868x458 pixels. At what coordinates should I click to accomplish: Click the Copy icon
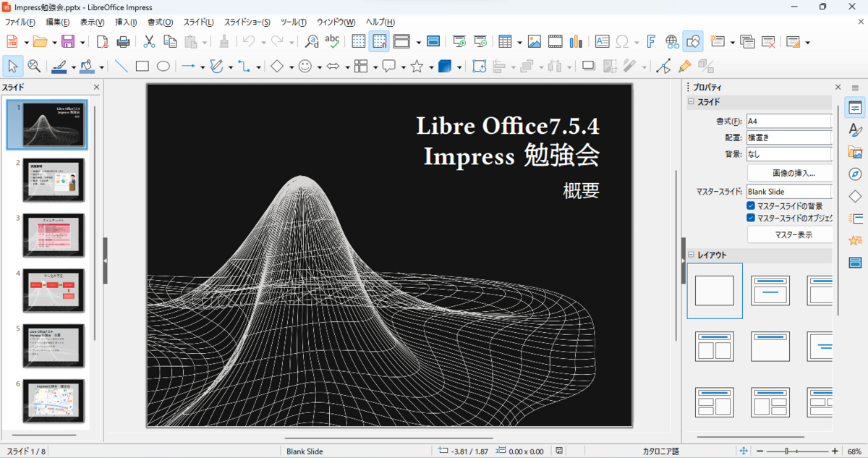click(x=170, y=41)
